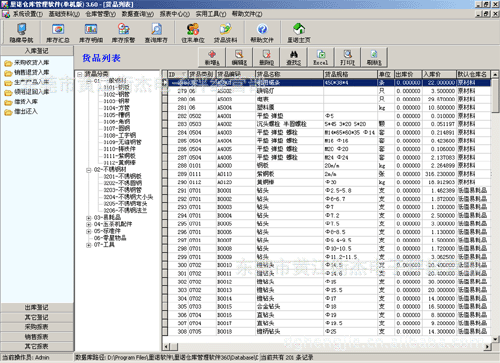Screen dimensions: 500x363
Task: Open 货品资料 toolbar icon
Action: [x=226, y=33]
